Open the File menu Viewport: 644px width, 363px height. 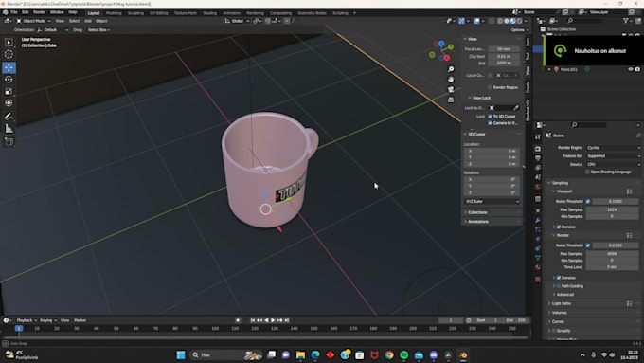[x=14, y=12]
